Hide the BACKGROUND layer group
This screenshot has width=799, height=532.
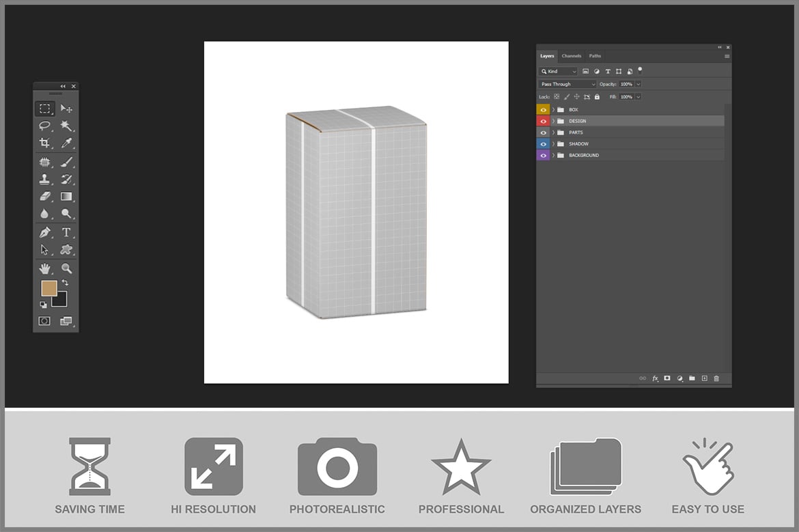tap(543, 156)
